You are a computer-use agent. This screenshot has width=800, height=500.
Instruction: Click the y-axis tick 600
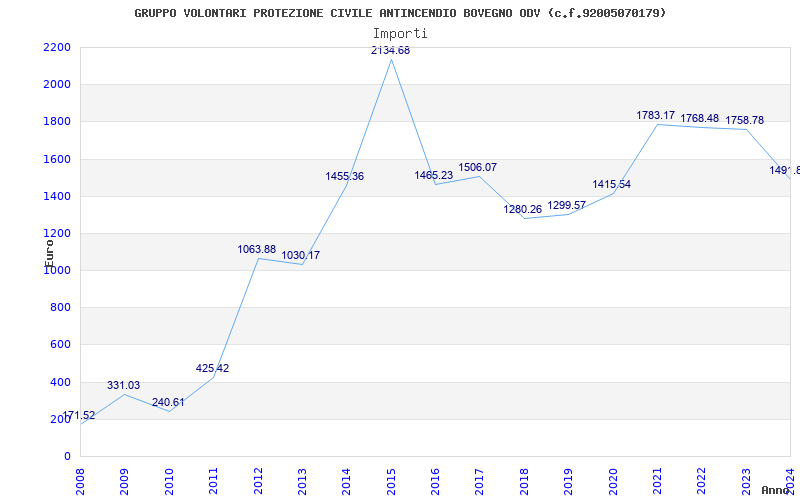[x=60, y=345]
